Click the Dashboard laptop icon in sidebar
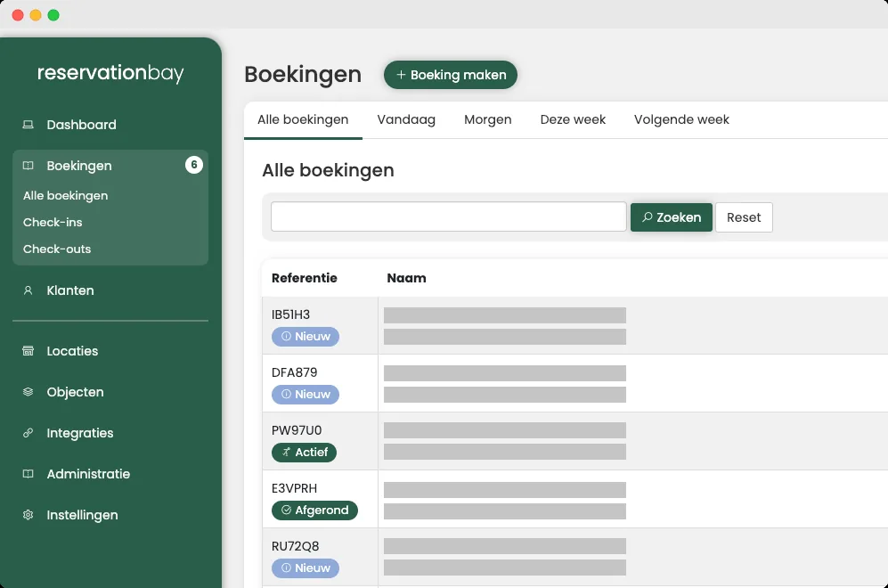Viewport: 888px width, 588px height. coord(28,125)
